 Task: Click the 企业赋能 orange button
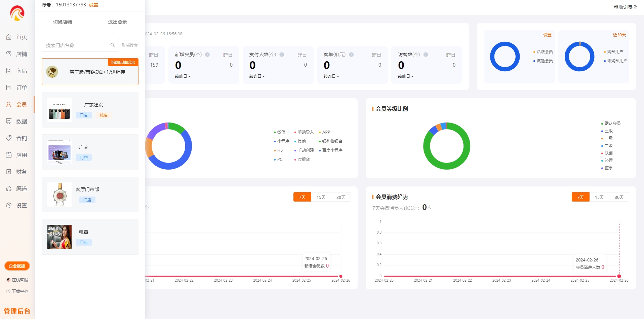17,266
